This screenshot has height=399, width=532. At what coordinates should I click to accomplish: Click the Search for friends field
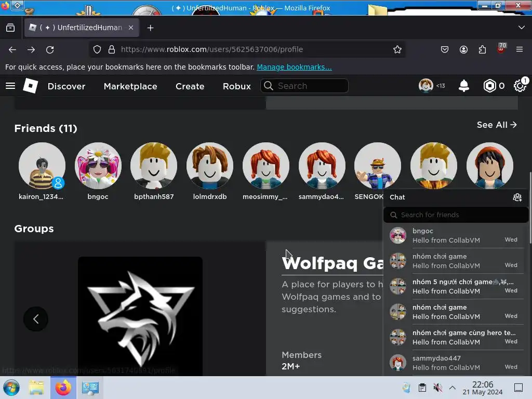pos(456,215)
